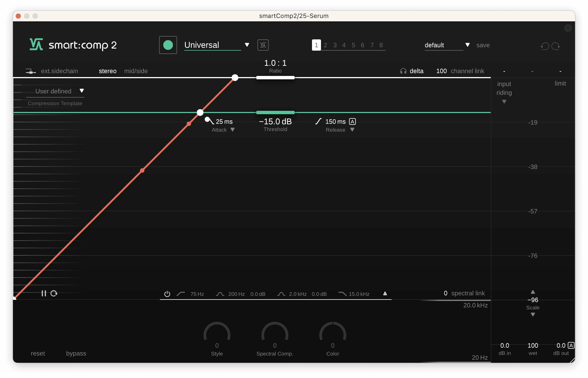Click the limit button
Viewport: 588px width, 378px height.
pyautogui.click(x=560, y=83)
